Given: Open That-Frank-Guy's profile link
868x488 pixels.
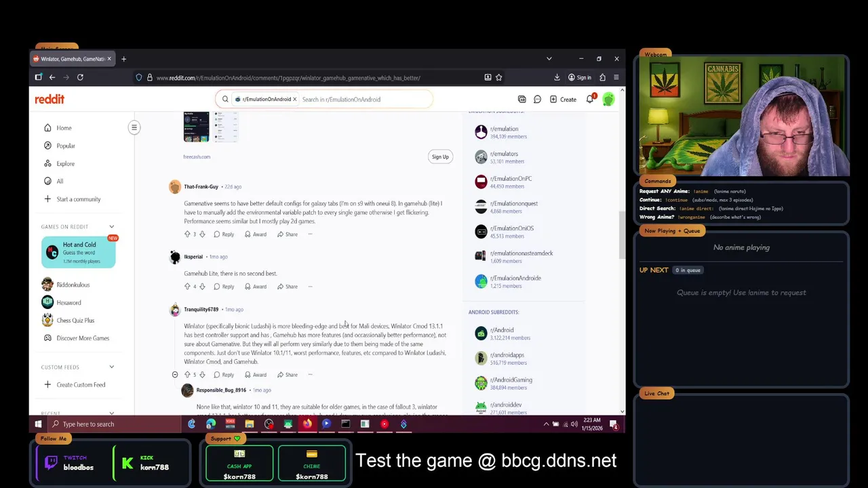Looking at the screenshot, I should (x=201, y=186).
